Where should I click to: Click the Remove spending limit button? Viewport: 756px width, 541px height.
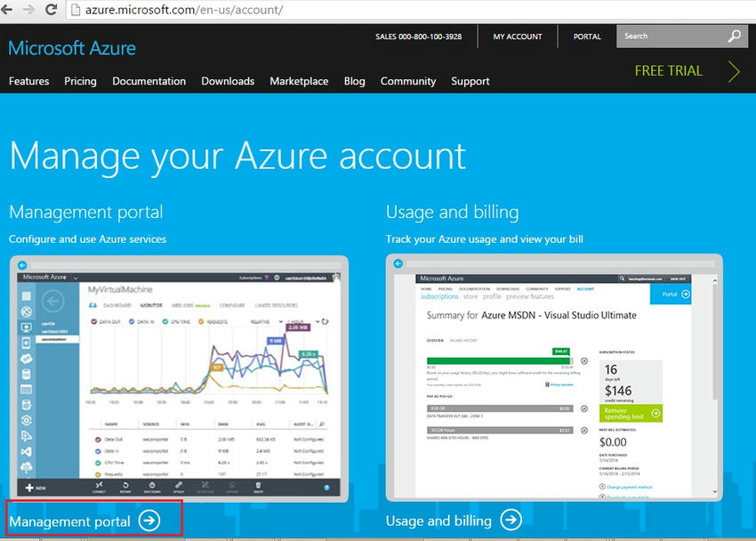coord(631,412)
